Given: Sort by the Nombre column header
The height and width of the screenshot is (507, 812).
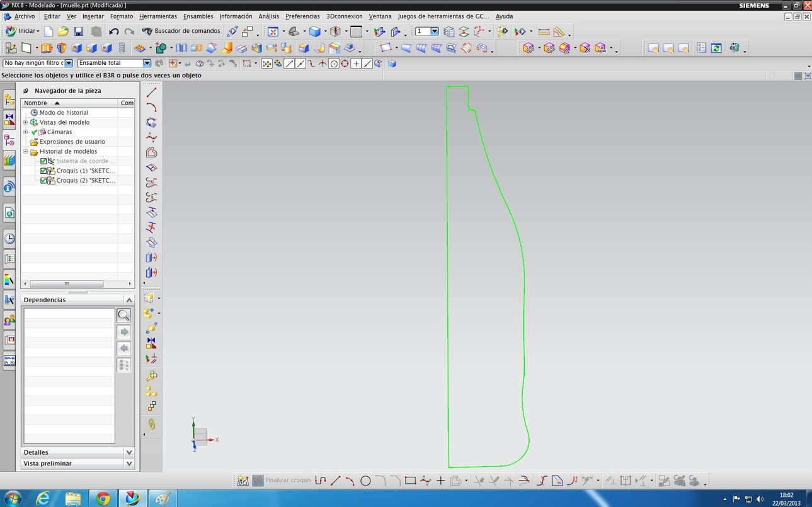Looking at the screenshot, I should (x=69, y=103).
